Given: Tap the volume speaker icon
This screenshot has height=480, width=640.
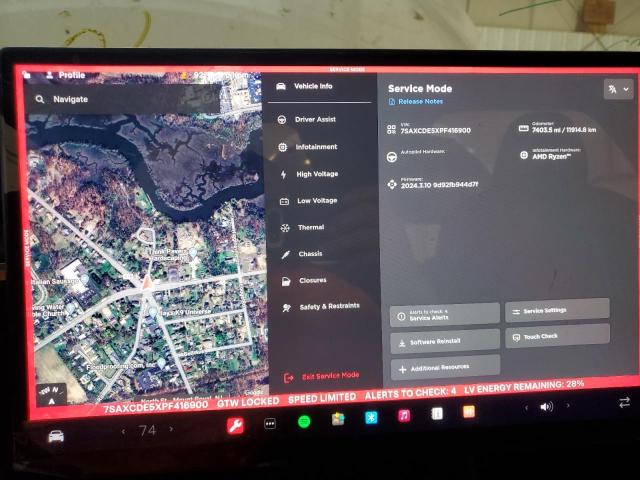Looking at the screenshot, I should pos(546,407).
